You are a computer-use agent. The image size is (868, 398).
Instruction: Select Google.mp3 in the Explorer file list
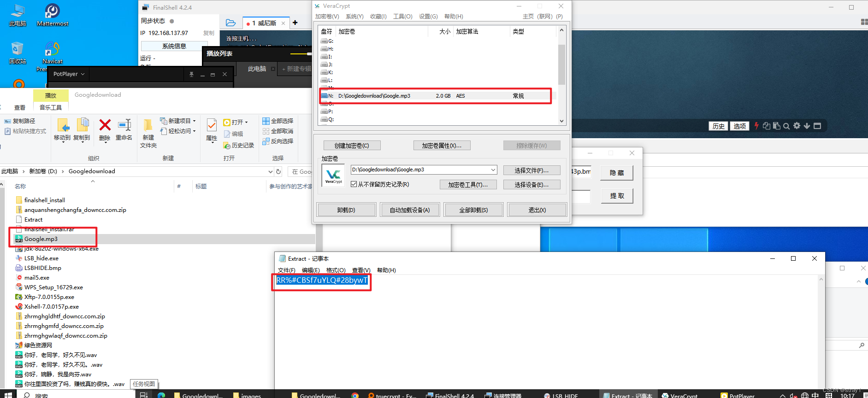click(x=41, y=239)
